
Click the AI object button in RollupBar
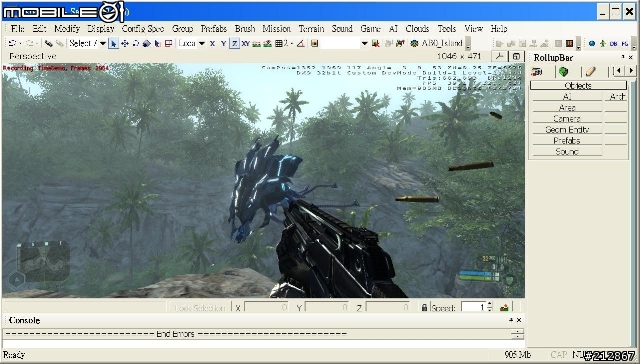coord(567,97)
